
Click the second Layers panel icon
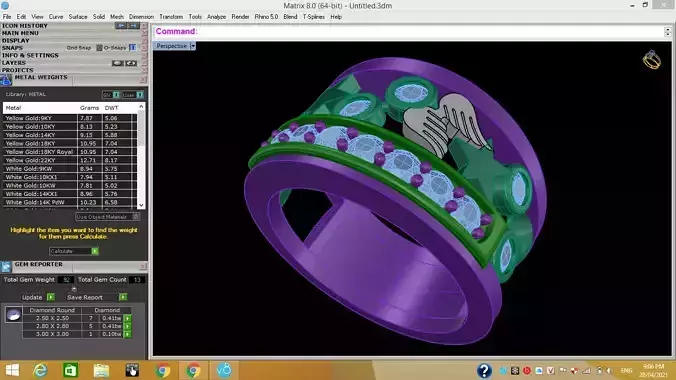click(x=131, y=63)
